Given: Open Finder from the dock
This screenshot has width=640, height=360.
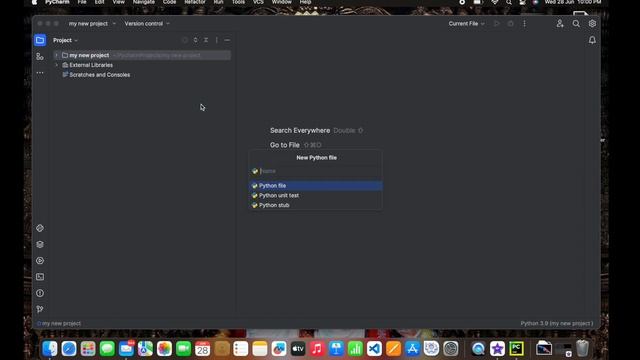Looking at the screenshot, I should [x=50, y=349].
